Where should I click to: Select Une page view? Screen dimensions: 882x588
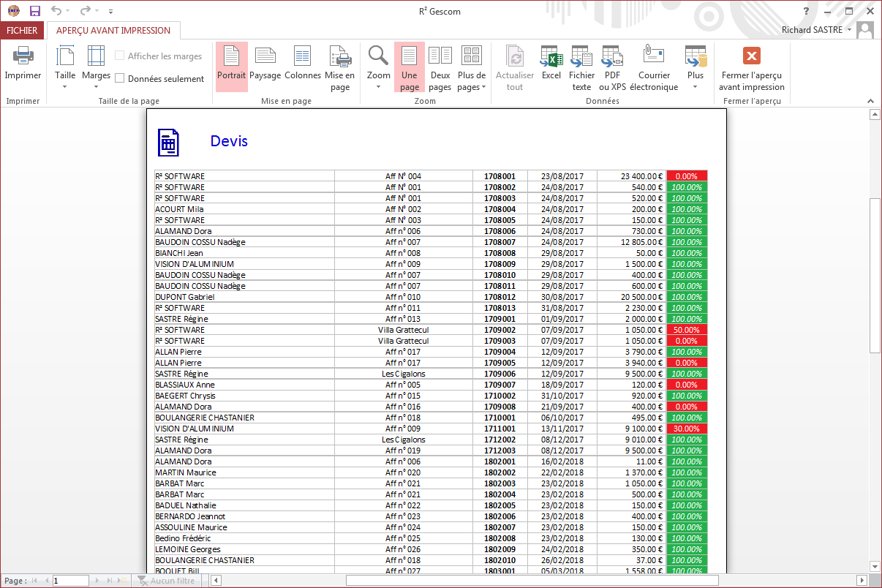coord(410,67)
